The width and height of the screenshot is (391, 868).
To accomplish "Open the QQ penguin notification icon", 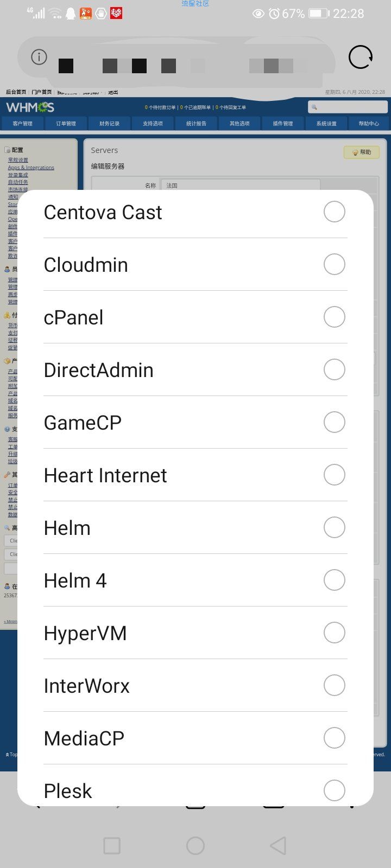I will point(71,14).
